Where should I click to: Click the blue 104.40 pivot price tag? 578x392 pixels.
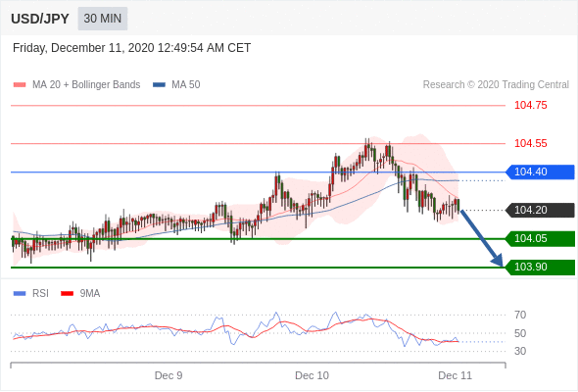click(540, 171)
